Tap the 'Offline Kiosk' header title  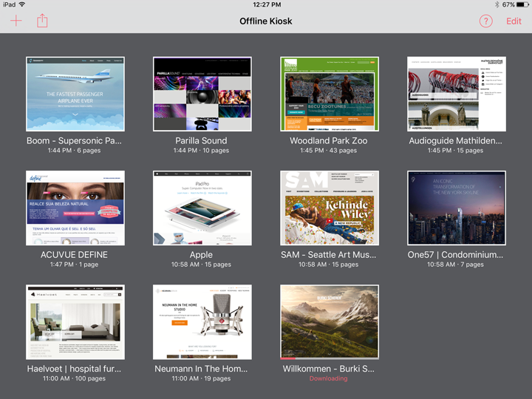point(266,21)
